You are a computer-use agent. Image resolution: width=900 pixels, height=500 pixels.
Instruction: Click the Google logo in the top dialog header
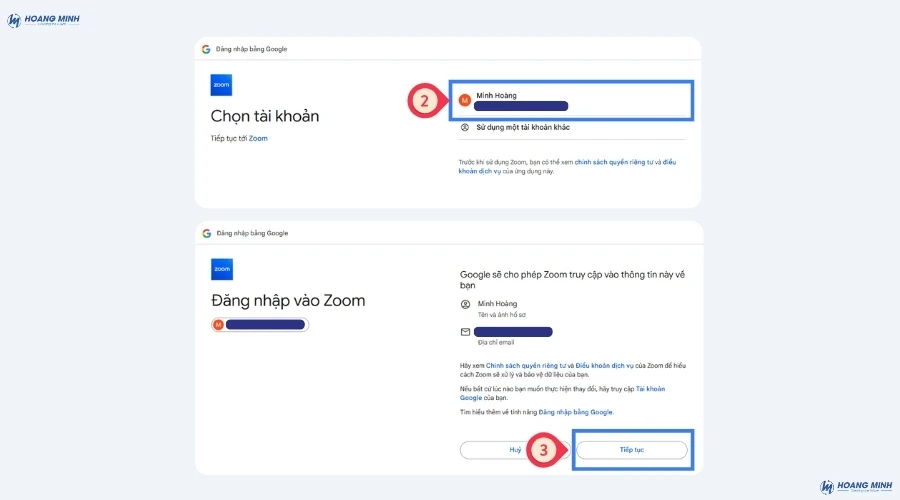pos(206,49)
